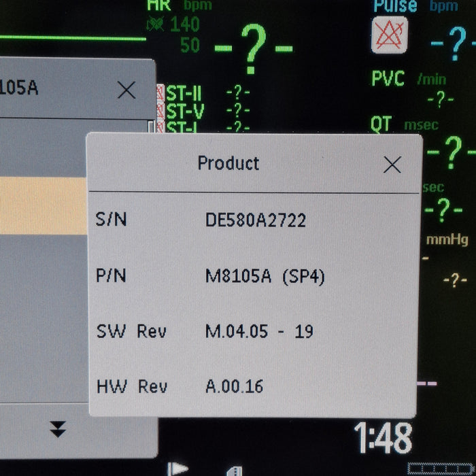The width and height of the screenshot is (476, 476).
Task: Select the PVC per-minute readout
Action: [439, 99]
